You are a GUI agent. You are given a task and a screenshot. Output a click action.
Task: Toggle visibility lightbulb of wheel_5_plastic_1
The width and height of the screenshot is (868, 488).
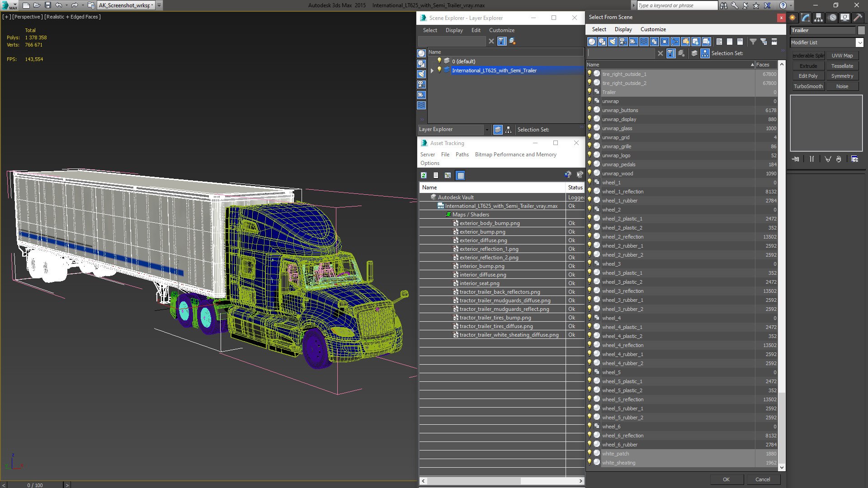(590, 381)
